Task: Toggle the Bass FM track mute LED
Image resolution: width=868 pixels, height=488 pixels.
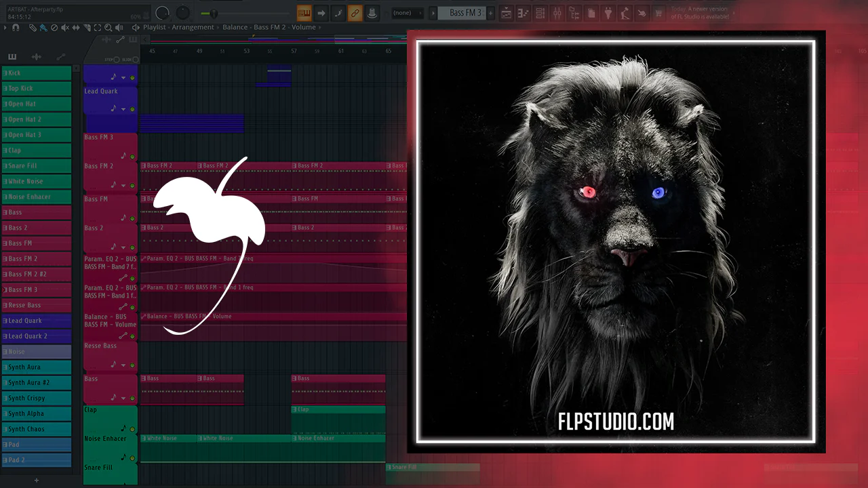Action: click(132, 218)
